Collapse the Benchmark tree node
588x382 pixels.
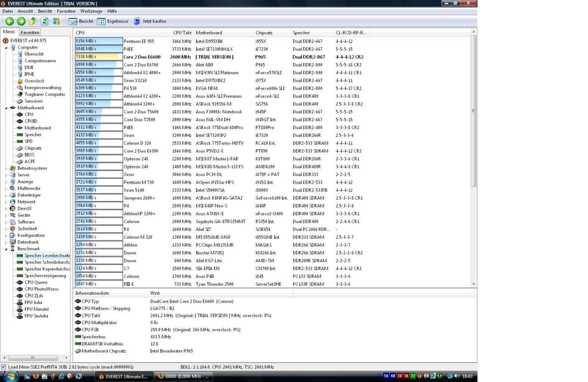(x=6, y=249)
